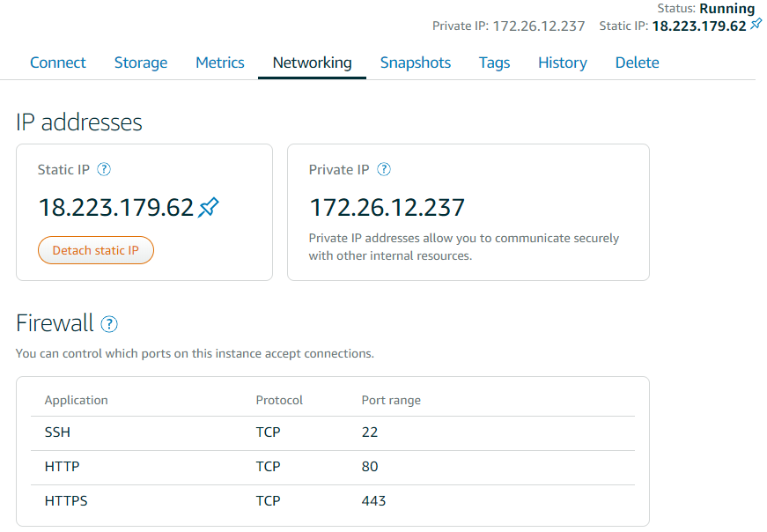Image resolution: width=767 pixels, height=532 pixels.
Task: Select the large private IP 172.26.12.237
Action: 387,207
